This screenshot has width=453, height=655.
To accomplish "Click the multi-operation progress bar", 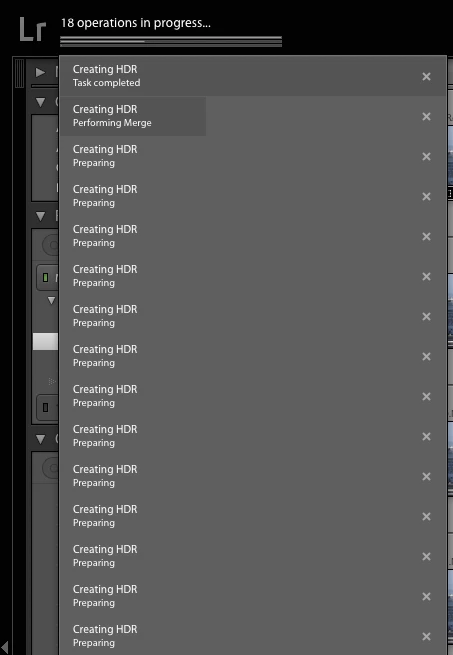I will 171,41.
